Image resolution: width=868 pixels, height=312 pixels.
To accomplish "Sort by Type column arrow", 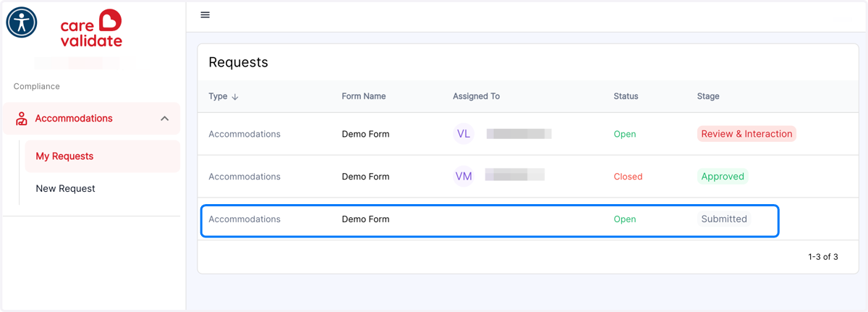I will (x=235, y=96).
